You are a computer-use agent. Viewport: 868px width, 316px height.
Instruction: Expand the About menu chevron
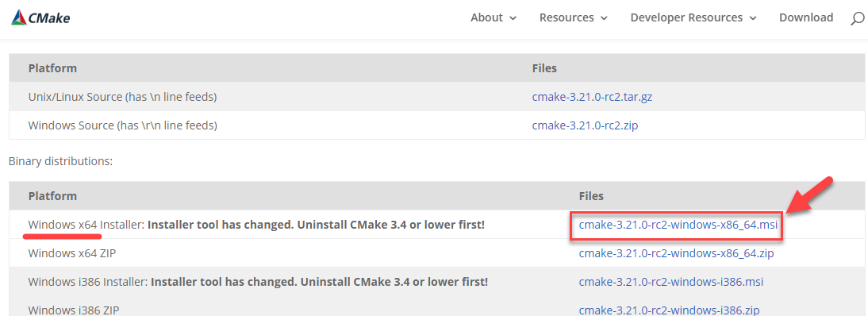(513, 18)
